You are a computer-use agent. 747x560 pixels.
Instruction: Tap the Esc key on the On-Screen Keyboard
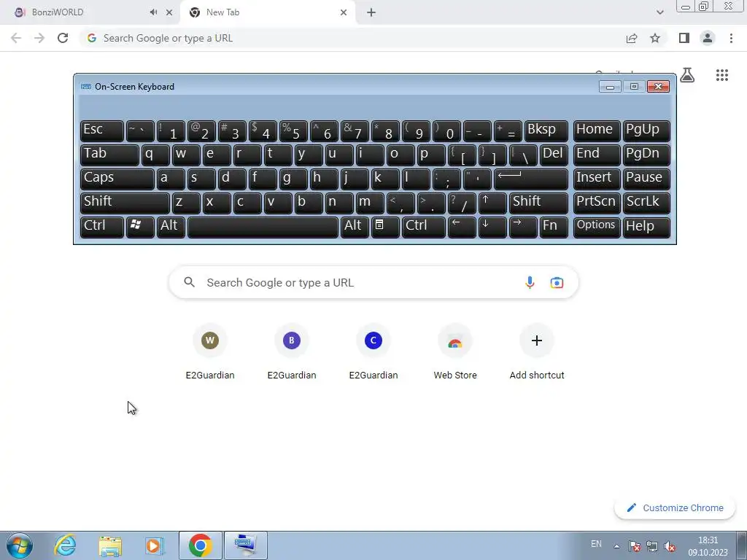click(x=102, y=131)
